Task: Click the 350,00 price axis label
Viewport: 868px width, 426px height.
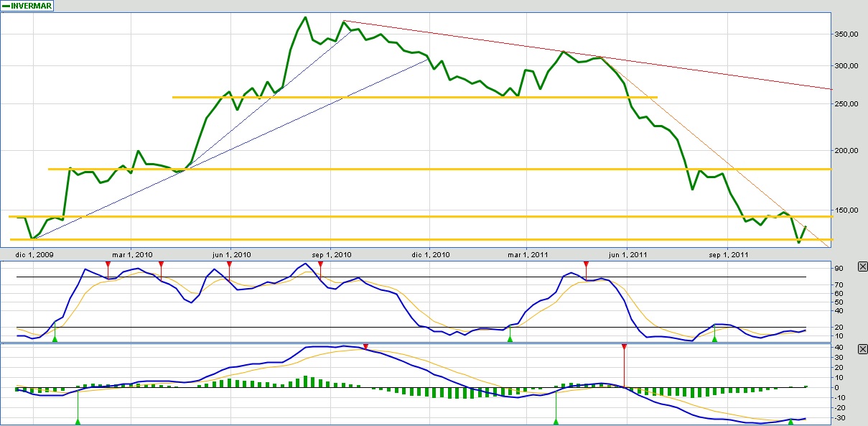Action: (x=849, y=34)
